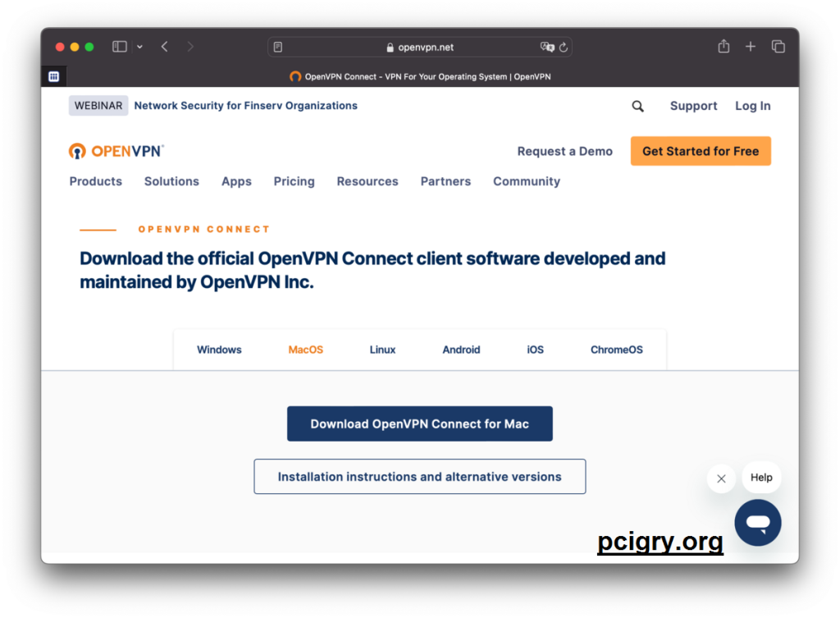The image size is (840, 618).
Task: Open Installation instructions and alternative versions
Action: (x=419, y=477)
